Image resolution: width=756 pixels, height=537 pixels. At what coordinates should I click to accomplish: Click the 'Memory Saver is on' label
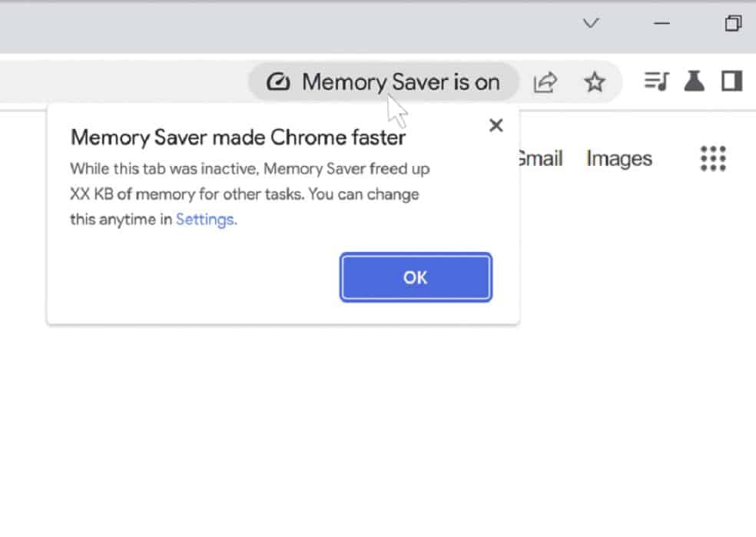pos(400,82)
